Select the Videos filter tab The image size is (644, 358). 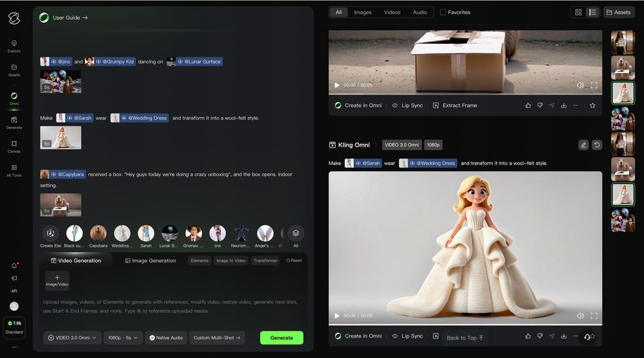click(x=392, y=12)
